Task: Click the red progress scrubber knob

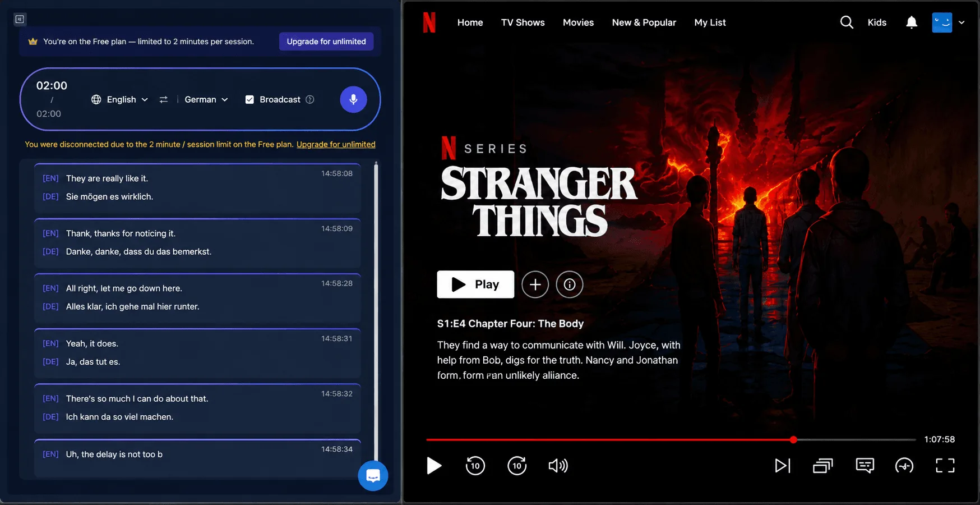Action: [793, 440]
